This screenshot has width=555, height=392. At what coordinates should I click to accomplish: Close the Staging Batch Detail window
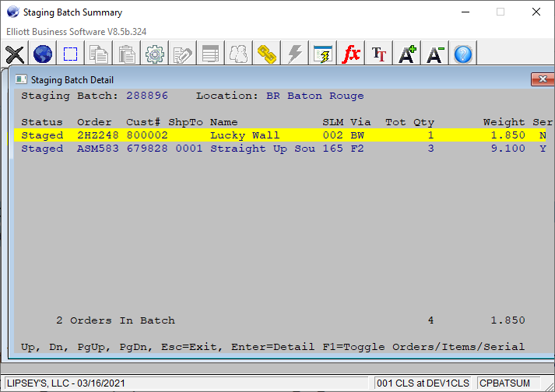click(x=543, y=79)
